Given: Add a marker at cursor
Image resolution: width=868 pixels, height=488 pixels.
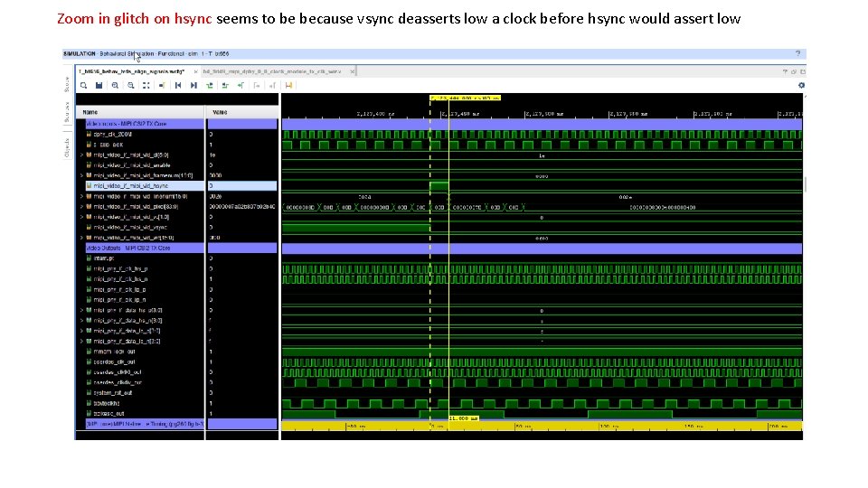Looking at the screenshot, I should (241, 85).
